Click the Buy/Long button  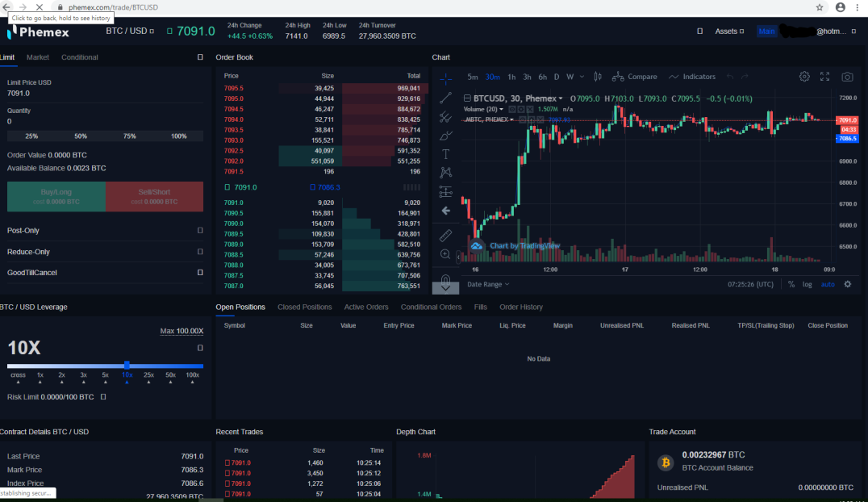(56, 196)
